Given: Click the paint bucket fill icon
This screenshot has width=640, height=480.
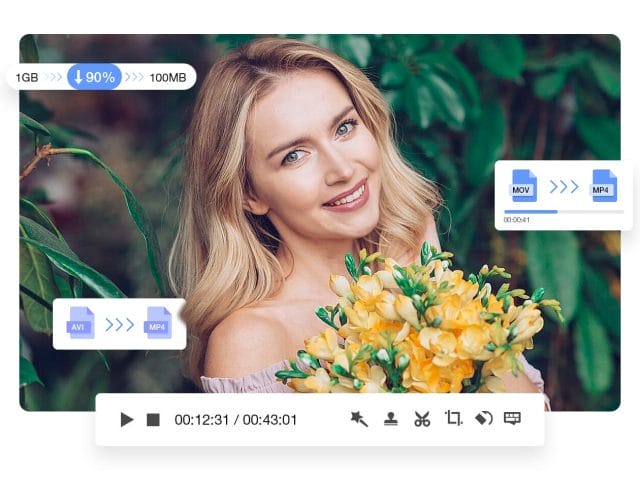Looking at the screenshot, I should (x=483, y=419).
